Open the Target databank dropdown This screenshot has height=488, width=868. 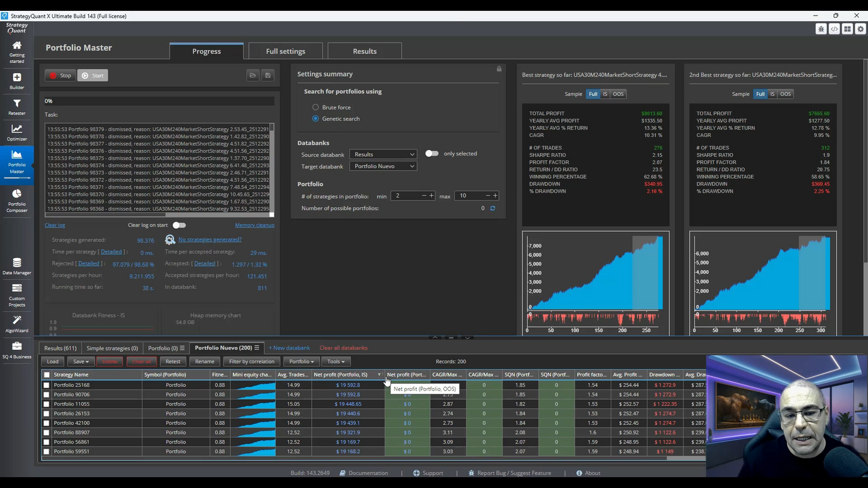pyautogui.click(x=383, y=166)
